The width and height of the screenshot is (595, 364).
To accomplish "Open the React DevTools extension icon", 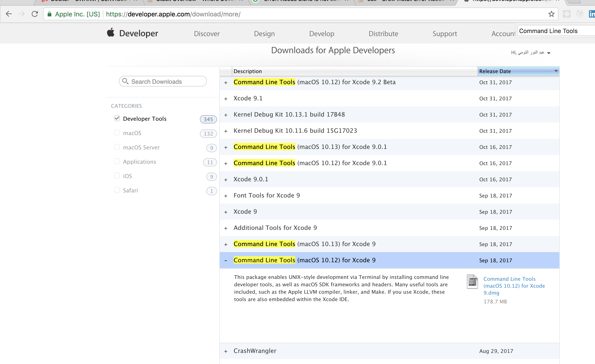I will point(567,14).
